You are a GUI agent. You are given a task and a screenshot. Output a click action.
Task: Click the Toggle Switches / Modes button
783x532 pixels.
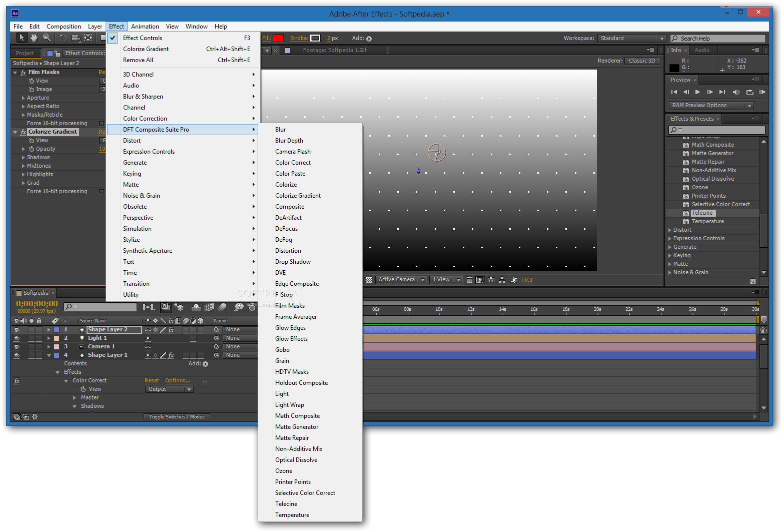pyautogui.click(x=177, y=417)
